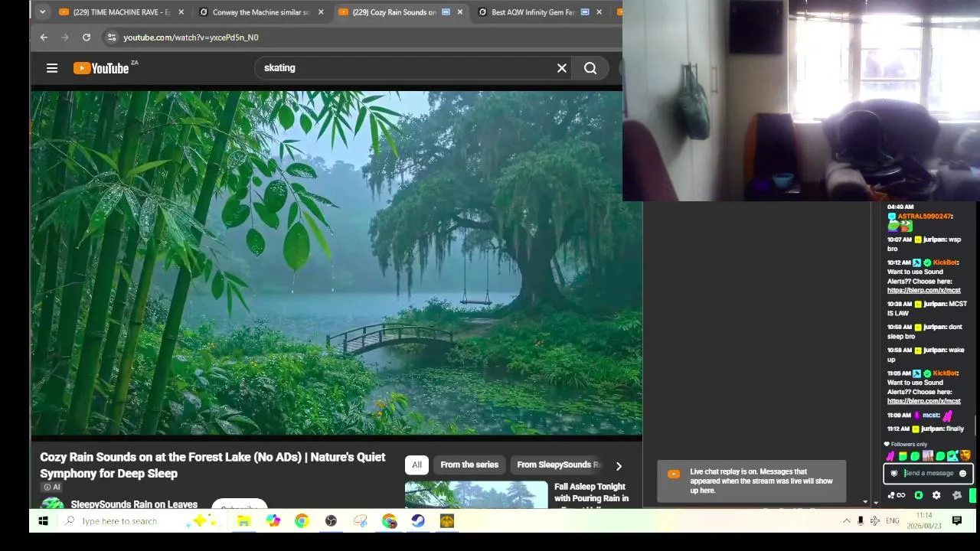This screenshot has height=551, width=980.
Task: Open the YouTube guide hamburger menu
Action: point(52,68)
